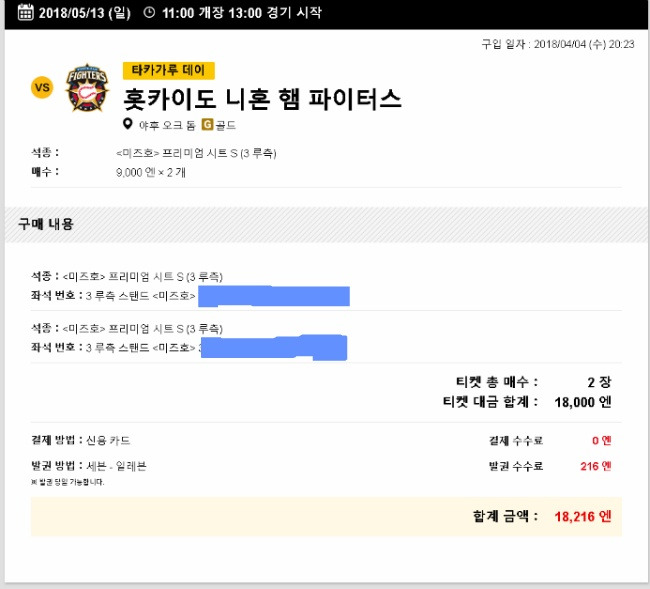Click the 9,000 엔 × 2 개 quantity text
The height and width of the screenshot is (589, 650).
(151, 172)
